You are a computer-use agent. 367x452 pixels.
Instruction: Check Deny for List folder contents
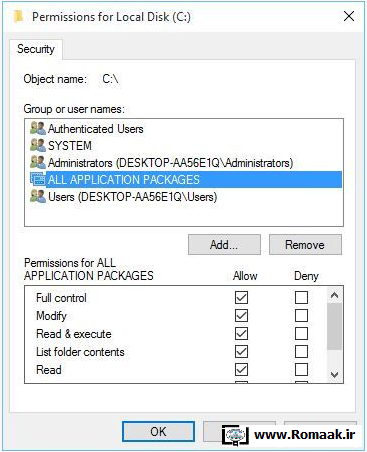click(301, 351)
